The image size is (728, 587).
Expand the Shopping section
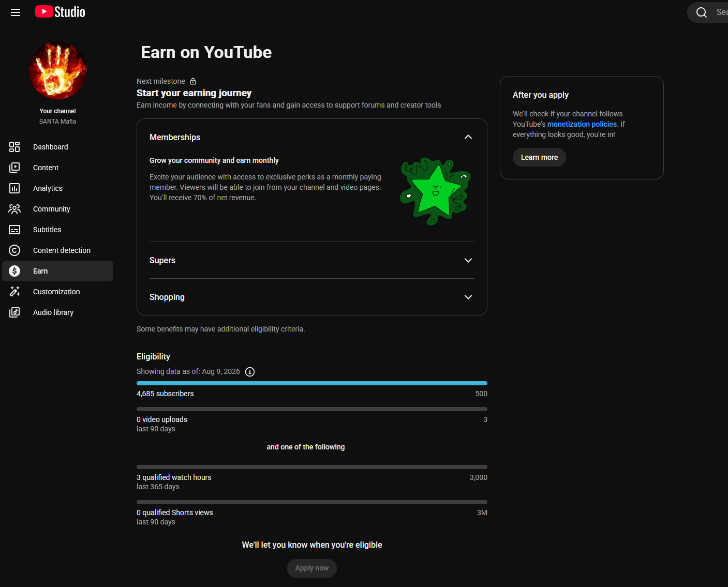click(x=468, y=297)
